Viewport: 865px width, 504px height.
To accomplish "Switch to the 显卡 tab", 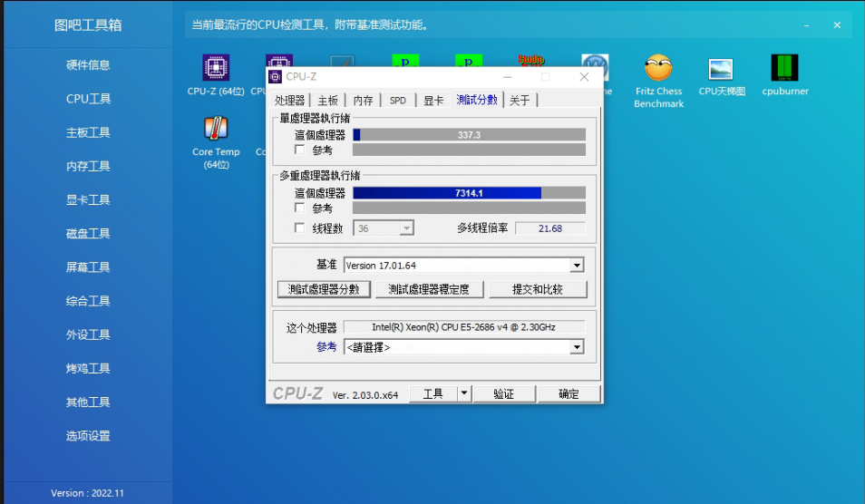I will [433, 101].
